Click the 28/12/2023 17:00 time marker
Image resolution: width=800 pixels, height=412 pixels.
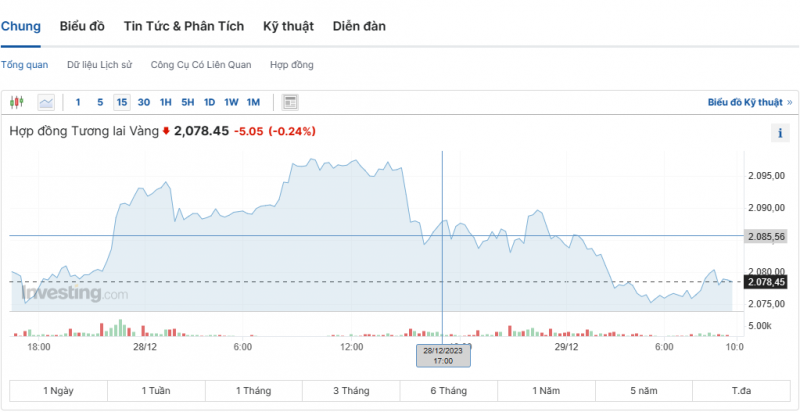pos(442,355)
